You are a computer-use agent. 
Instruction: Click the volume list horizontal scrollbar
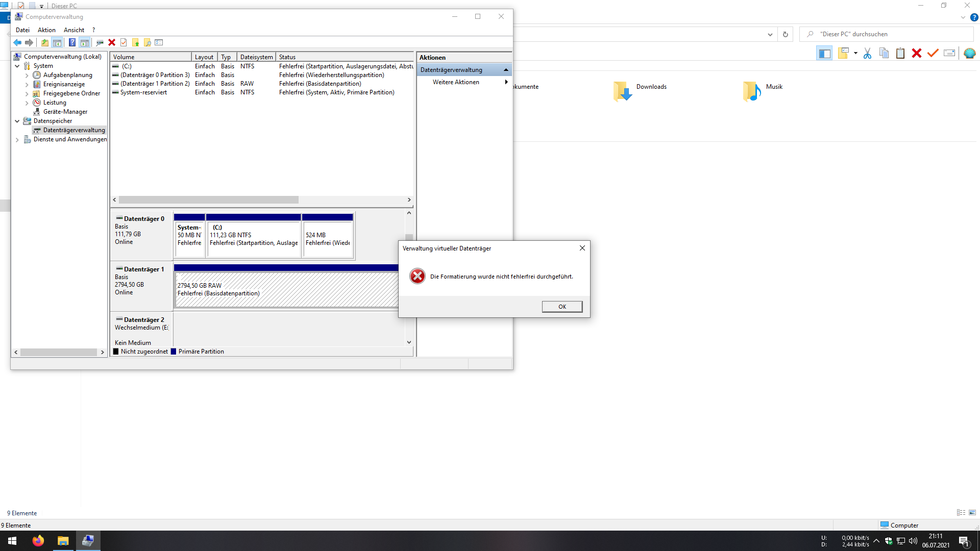click(209, 200)
